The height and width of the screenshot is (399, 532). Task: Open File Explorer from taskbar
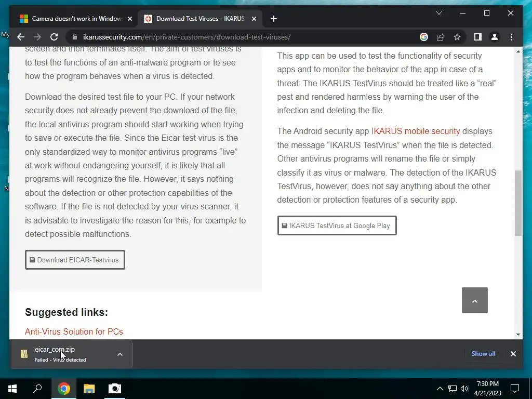89,389
